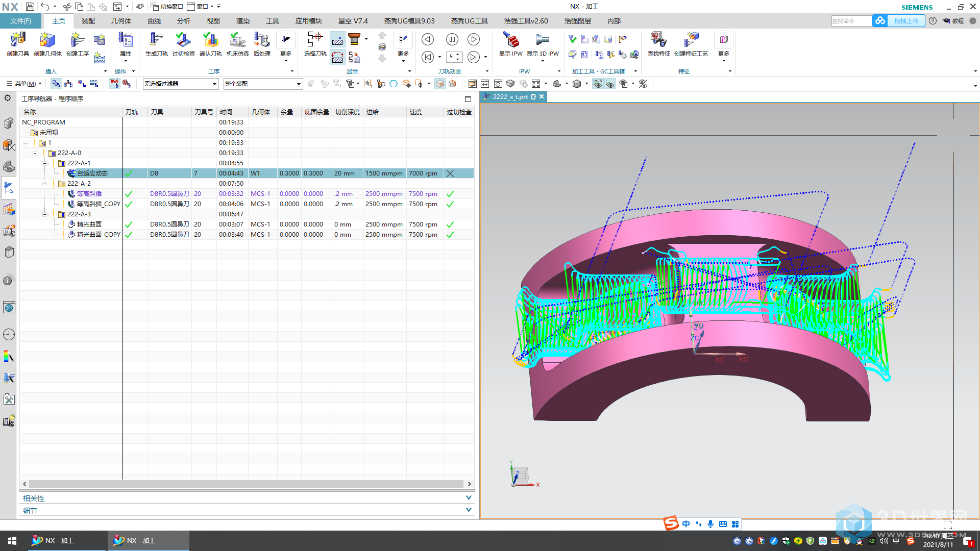Click the 显示 3D IPW icon
This screenshot has width=980, height=551.
543,44
